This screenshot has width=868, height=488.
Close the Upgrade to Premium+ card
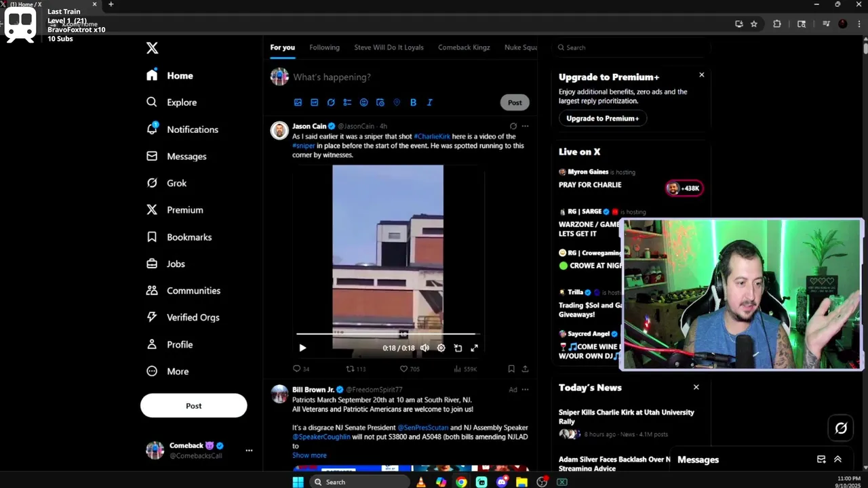(x=702, y=75)
